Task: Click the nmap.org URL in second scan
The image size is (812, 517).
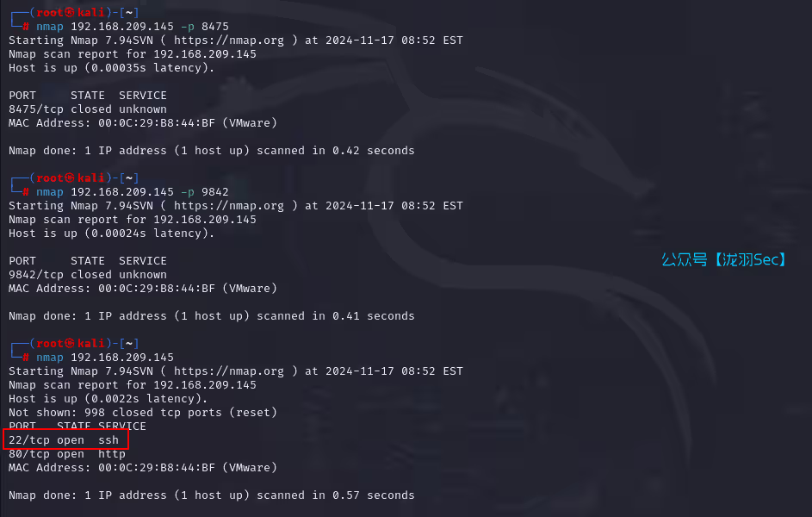Action: [x=228, y=206]
